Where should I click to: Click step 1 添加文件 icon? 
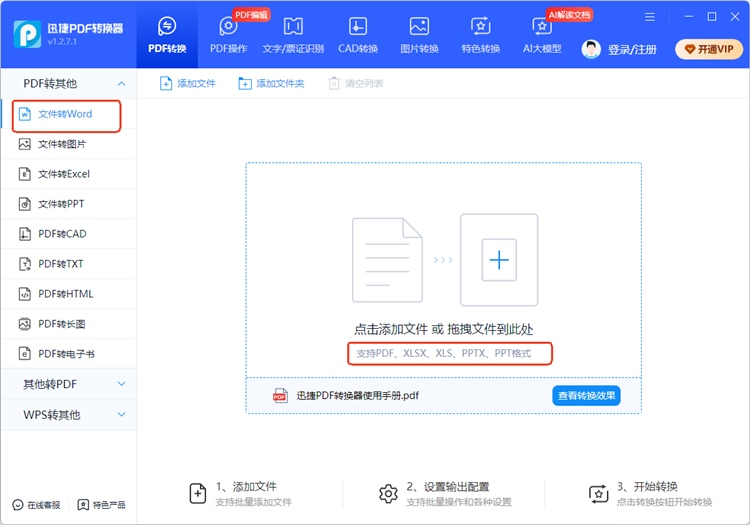(198, 493)
